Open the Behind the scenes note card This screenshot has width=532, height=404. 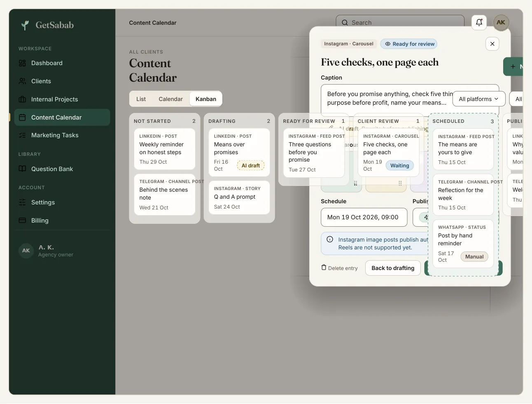165,195
